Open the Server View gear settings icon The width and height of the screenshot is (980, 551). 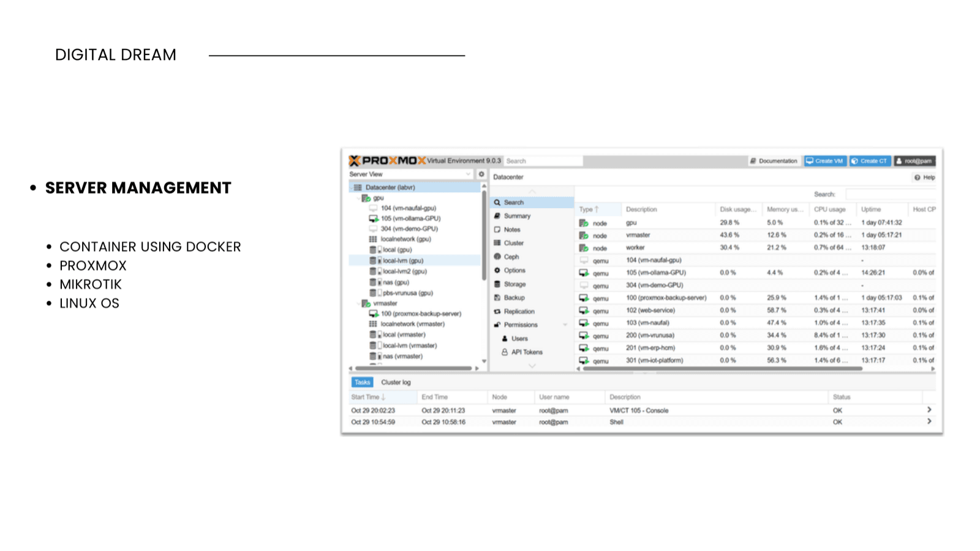(481, 174)
